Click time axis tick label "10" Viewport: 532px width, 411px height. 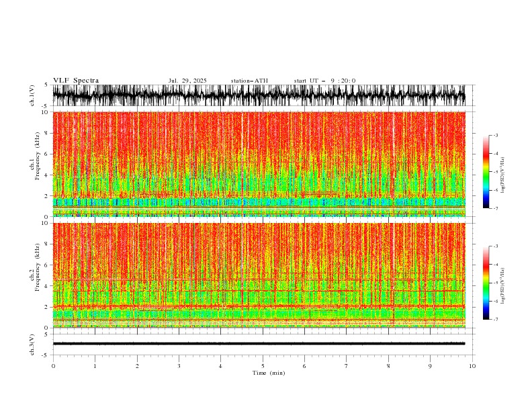[x=472, y=366]
